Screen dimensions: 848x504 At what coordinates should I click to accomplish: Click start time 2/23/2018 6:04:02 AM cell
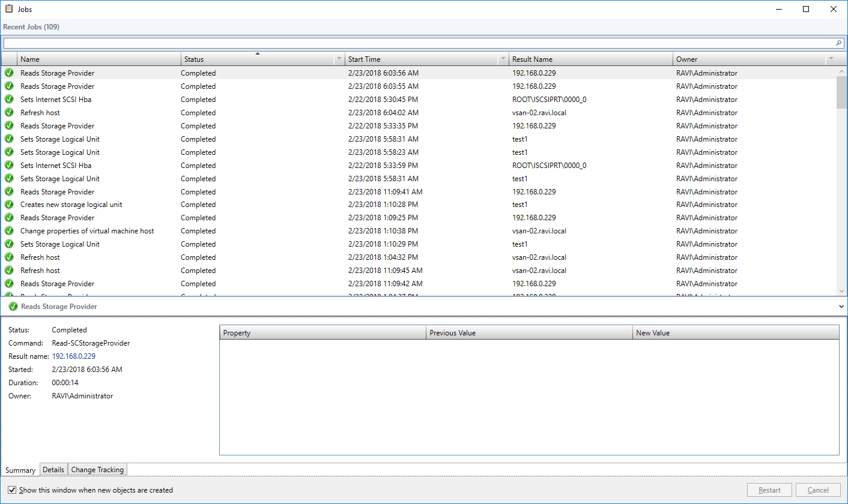pyautogui.click(x=383, y=113)
